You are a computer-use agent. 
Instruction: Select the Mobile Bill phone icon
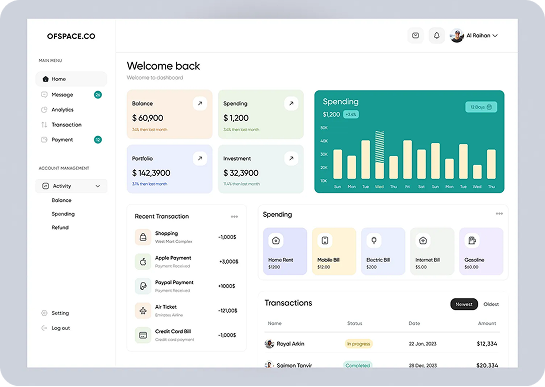coord(325,240)
